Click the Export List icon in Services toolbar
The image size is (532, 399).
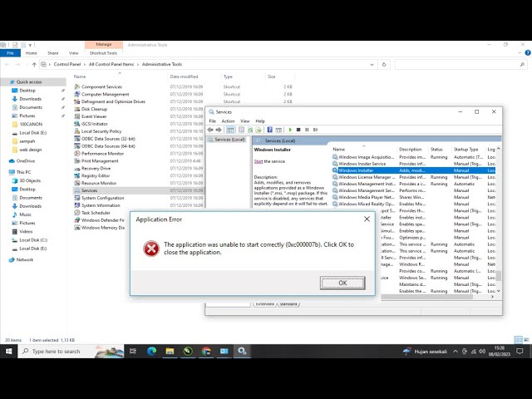259,130
